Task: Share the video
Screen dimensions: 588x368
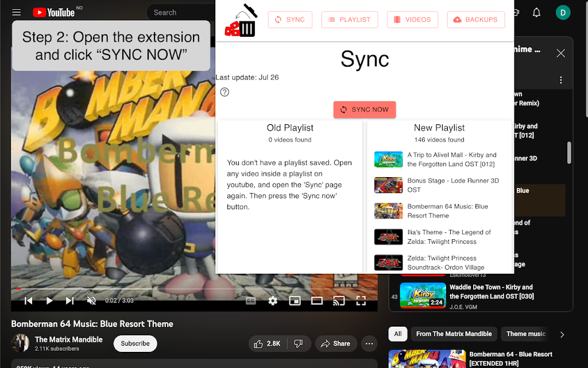Action: click(x=336, y=344)
